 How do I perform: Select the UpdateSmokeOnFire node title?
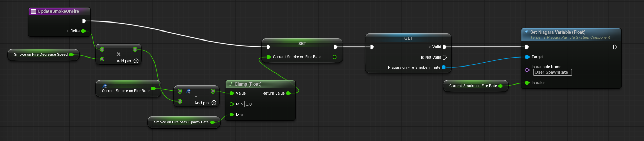(x=58, y=11)
